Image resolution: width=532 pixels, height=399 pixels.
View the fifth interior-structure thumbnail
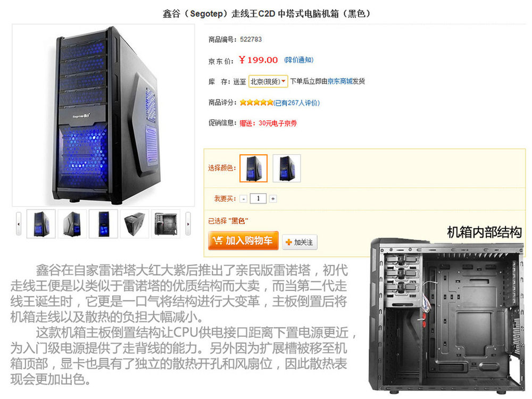point(165,223)
